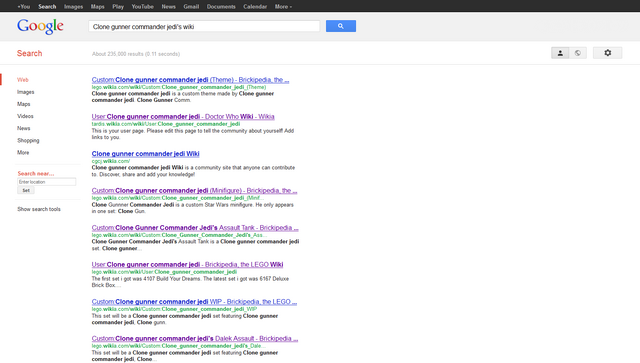
Task: Click the Set location button
Action: click(26, 190)
